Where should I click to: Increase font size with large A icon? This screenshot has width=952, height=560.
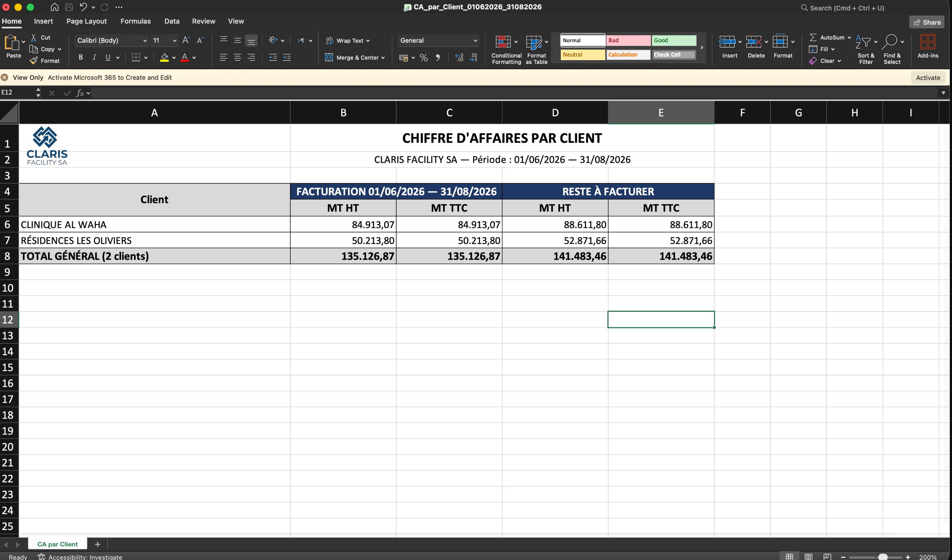click(x=186, y=40)
